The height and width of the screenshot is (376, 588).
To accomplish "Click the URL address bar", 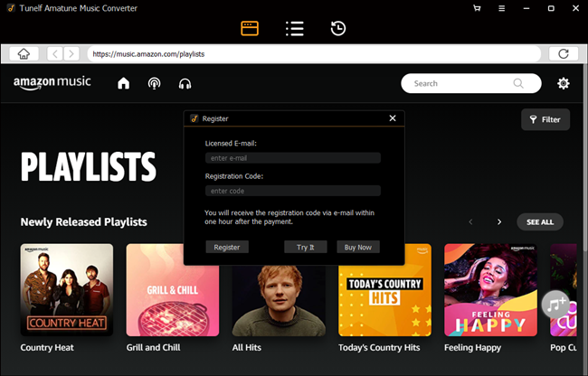I will tap(314, 54).
